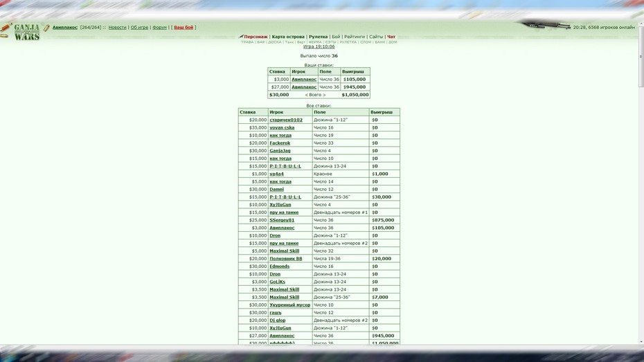
Task: Open player Укуренный мусор profile
Action: tap(289, 305)
